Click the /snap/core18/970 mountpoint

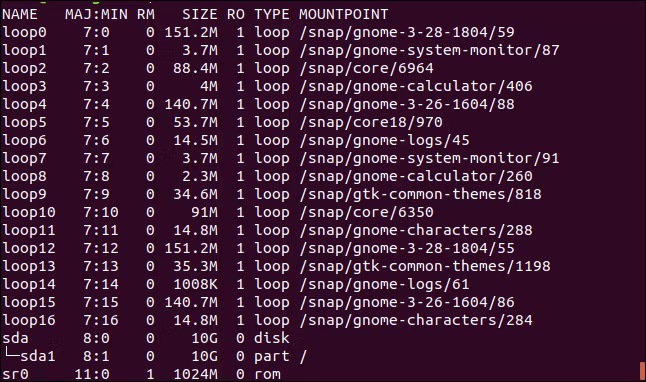[371, 122]
